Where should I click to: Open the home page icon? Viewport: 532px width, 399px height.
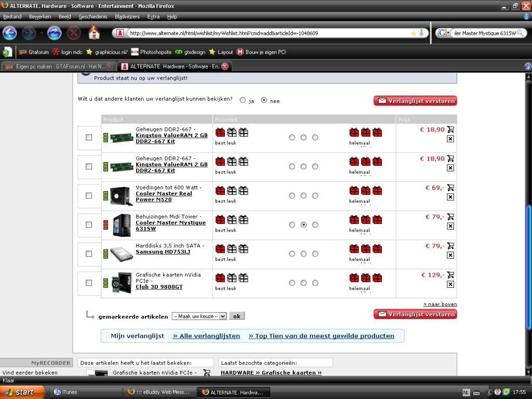pos(94,33)
